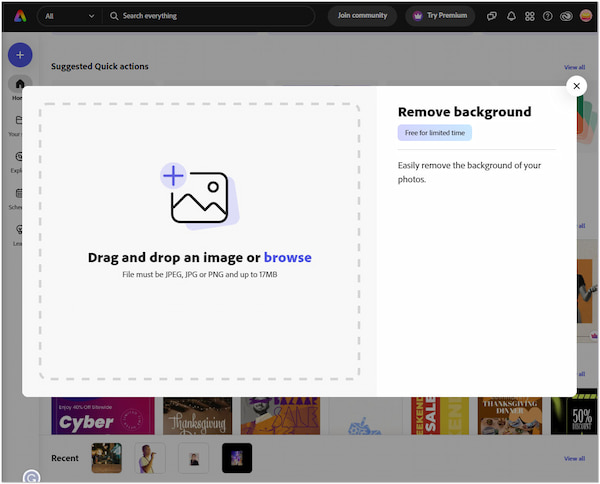The height and width of the screenshot is (484, 600).
Task: Click the Try Premium button
Action: coord(440,16)
